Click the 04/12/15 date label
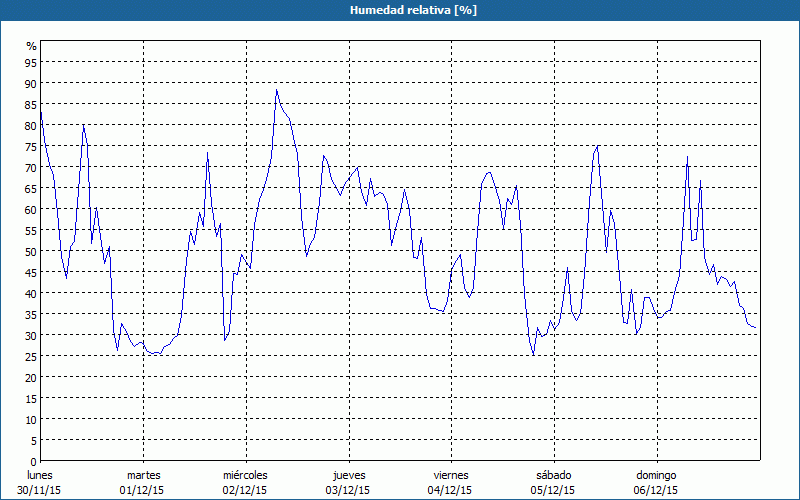This screenshot has width=800, height=500. [x=450, y=490]
